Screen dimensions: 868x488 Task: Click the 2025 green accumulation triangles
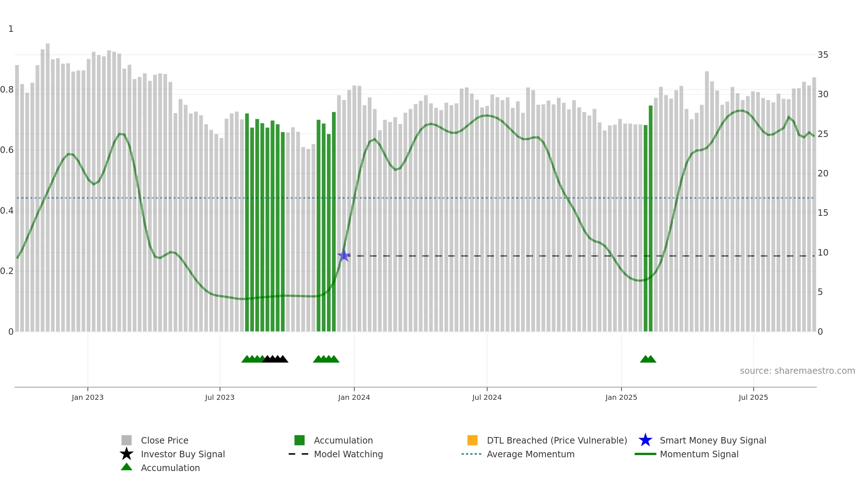click(648, 359)
